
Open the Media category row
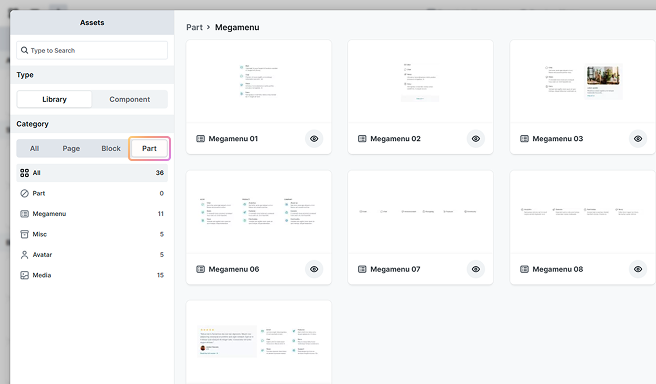(92, 275)
